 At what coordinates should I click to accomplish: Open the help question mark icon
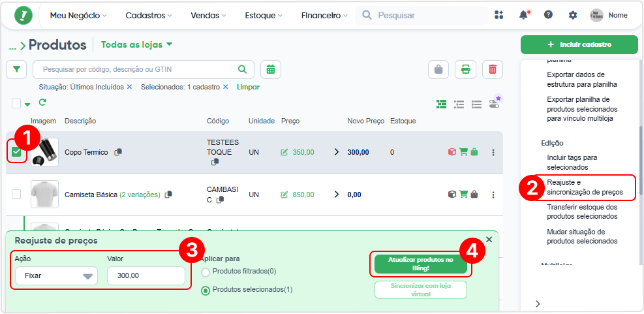tap(548, 15)
